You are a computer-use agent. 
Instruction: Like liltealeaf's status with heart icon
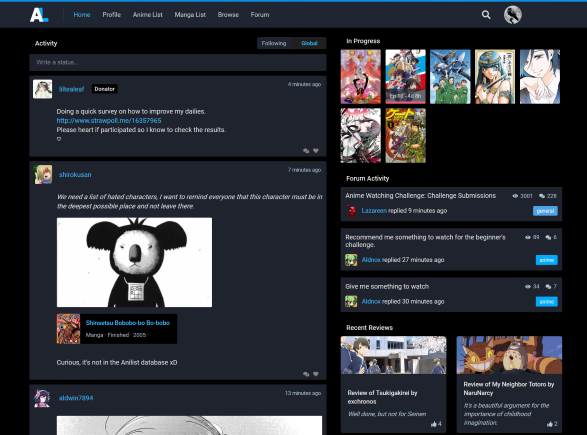316,150
